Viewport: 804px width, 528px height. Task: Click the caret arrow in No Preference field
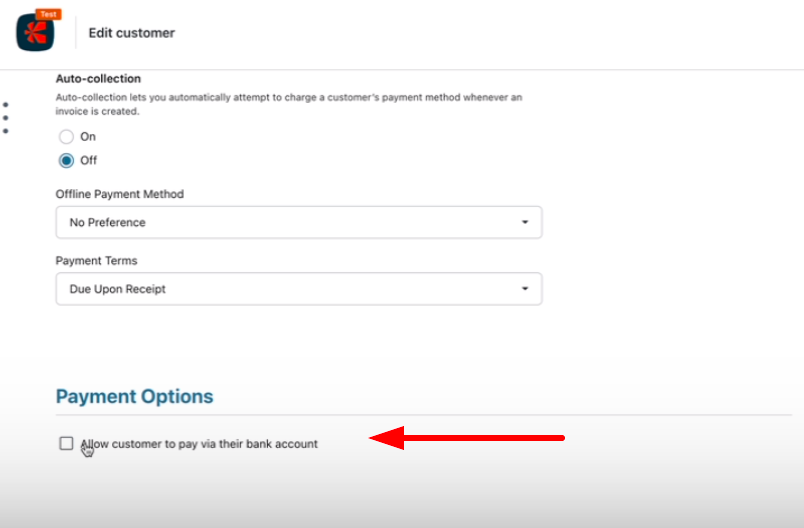(x=525, y=222)
